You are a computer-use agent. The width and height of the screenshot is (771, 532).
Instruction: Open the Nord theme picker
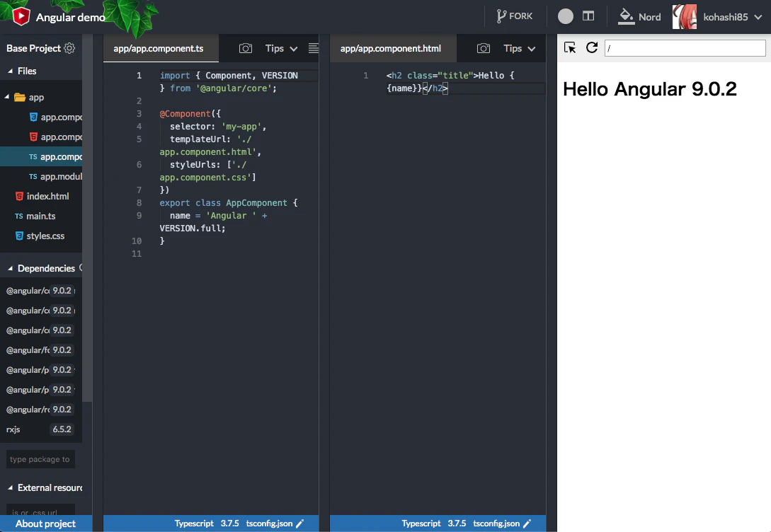point(639,17)
